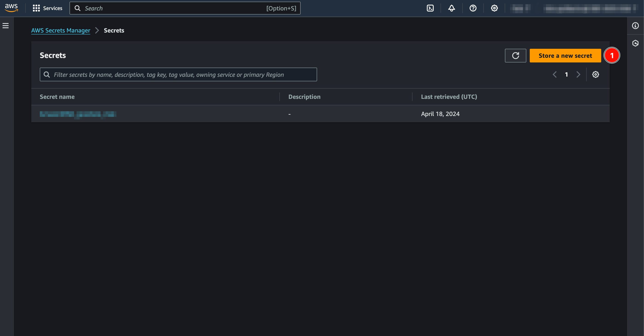
Task: Click the notifications bell icon
Action: point(451,8)
